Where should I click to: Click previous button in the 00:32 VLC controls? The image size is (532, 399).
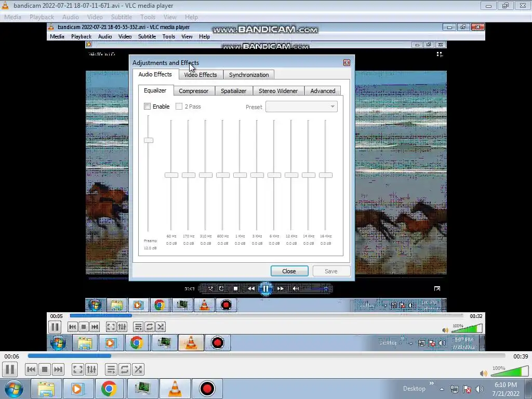pyautogui.click(x=72, y=327)
